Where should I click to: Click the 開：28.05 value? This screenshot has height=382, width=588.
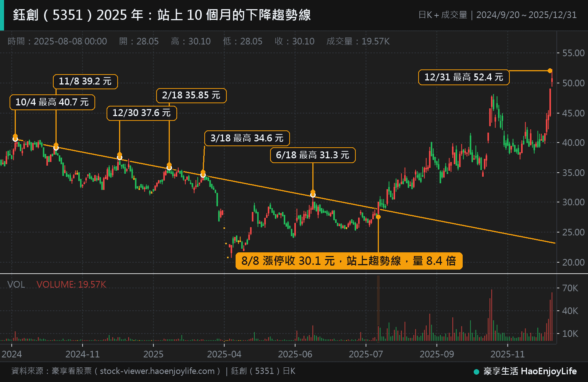tap(139, 41)
